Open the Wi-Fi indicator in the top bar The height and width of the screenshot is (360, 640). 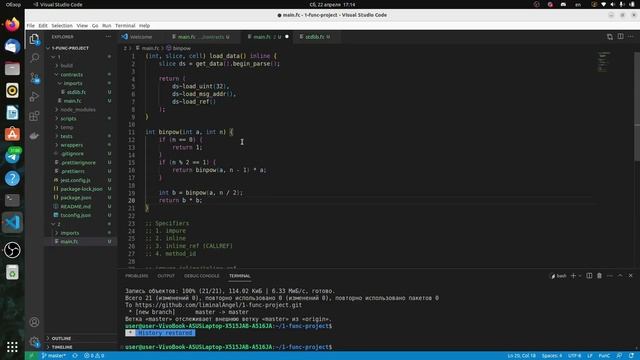(x=603, y=4)
